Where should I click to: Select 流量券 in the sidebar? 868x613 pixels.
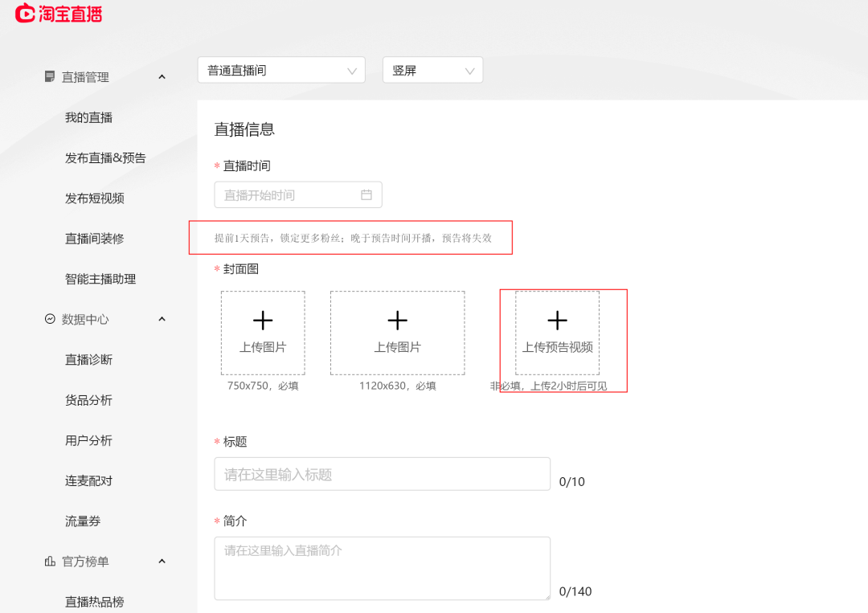(83, 521)
